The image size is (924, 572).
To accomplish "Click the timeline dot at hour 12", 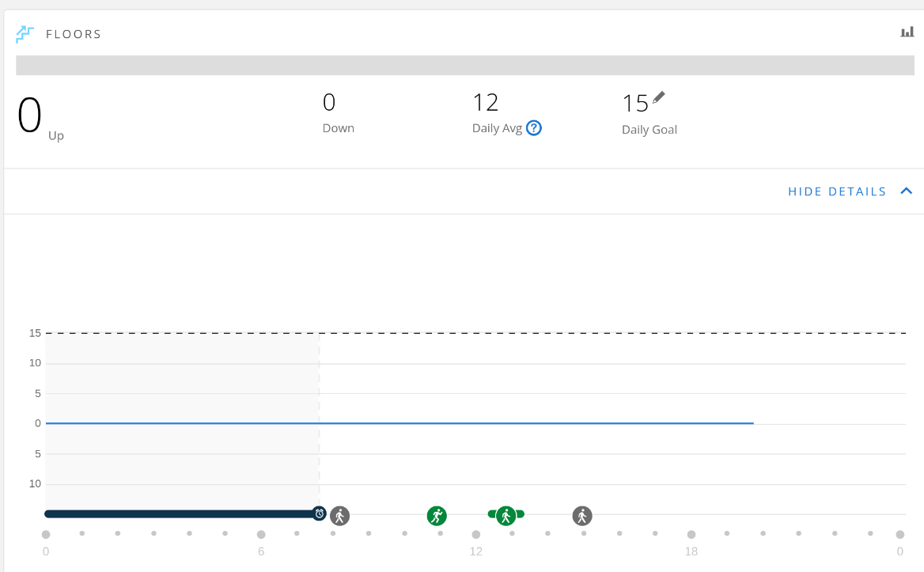I will (x=476, y=534).
